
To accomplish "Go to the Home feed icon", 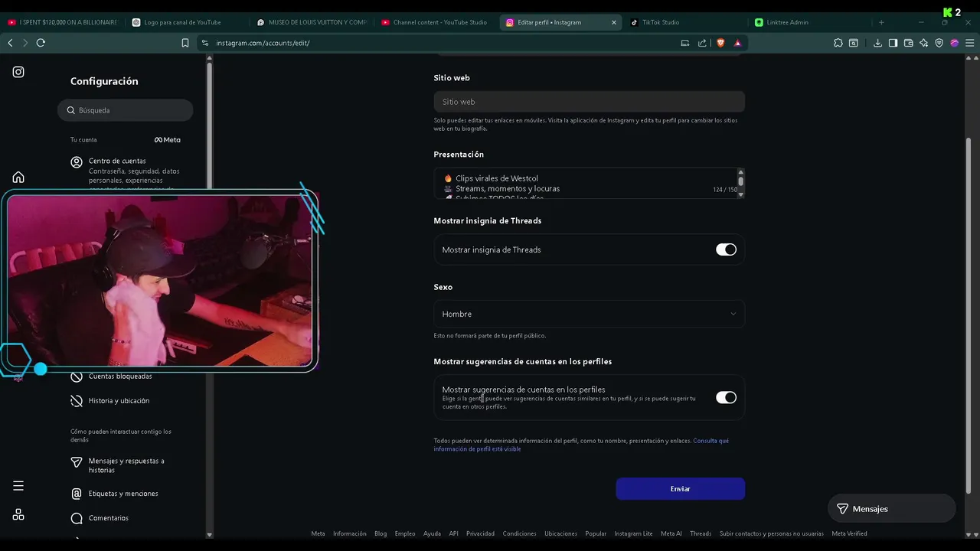I will pyautogui.click(x=18, y=178).
